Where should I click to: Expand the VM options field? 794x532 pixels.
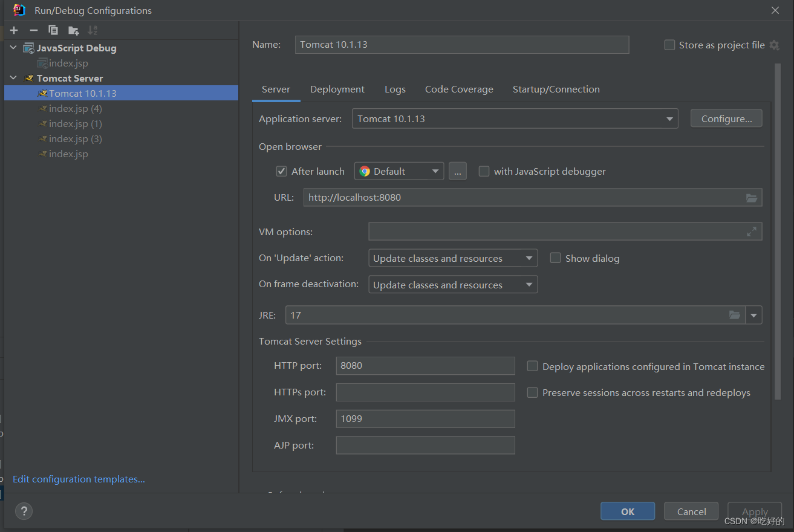[x=752, y=232]
